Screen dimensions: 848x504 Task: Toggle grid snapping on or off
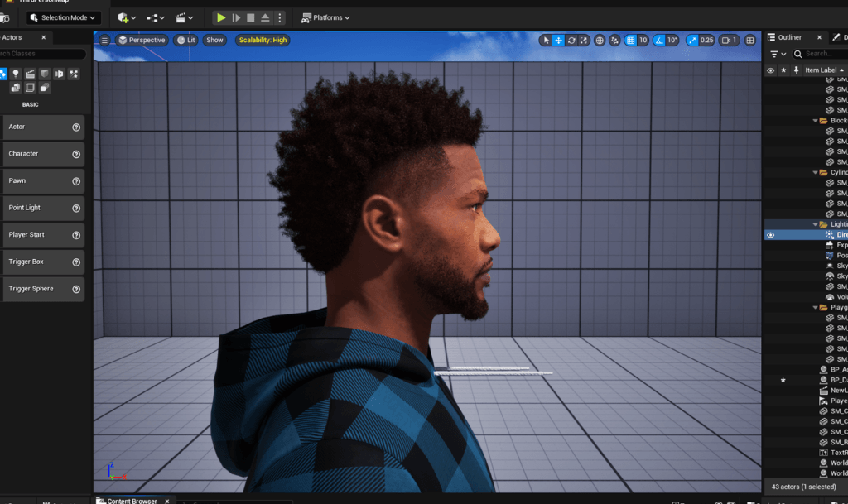[630, 39]
